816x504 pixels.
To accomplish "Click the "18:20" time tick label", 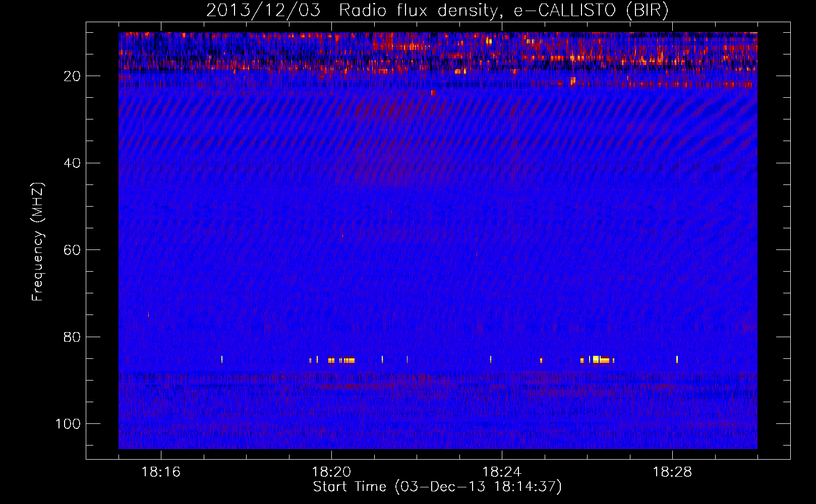I will click(x=331, y=472).
